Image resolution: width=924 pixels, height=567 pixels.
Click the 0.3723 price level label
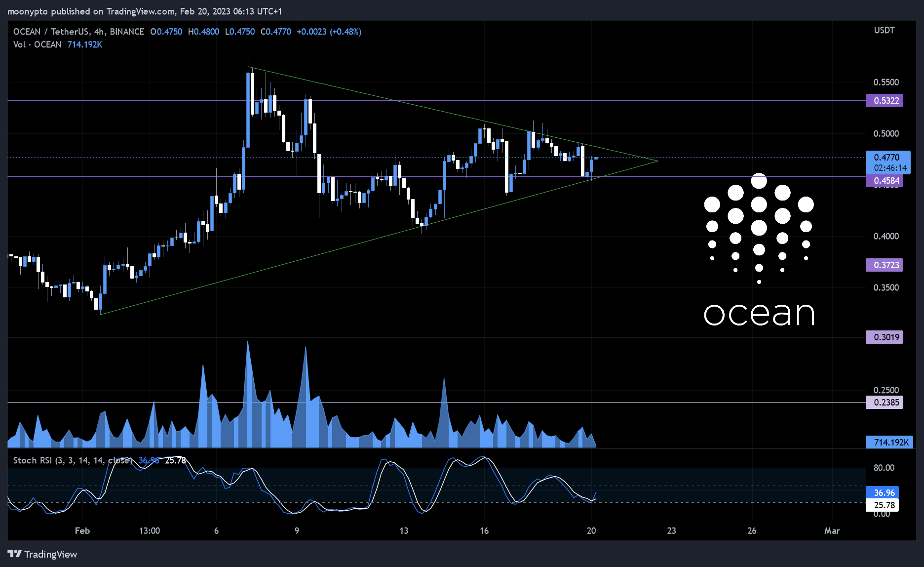click(x=885, y=265)
